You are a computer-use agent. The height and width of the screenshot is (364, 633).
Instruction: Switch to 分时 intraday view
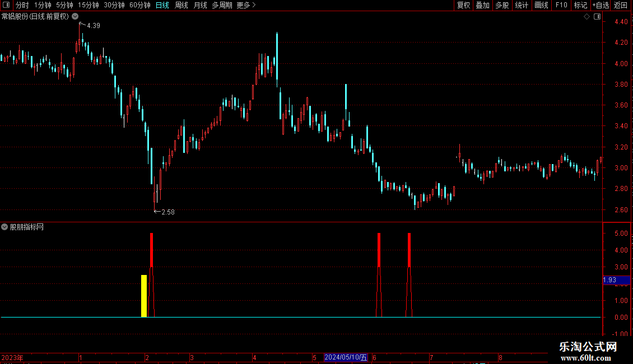tap(22, 5)
